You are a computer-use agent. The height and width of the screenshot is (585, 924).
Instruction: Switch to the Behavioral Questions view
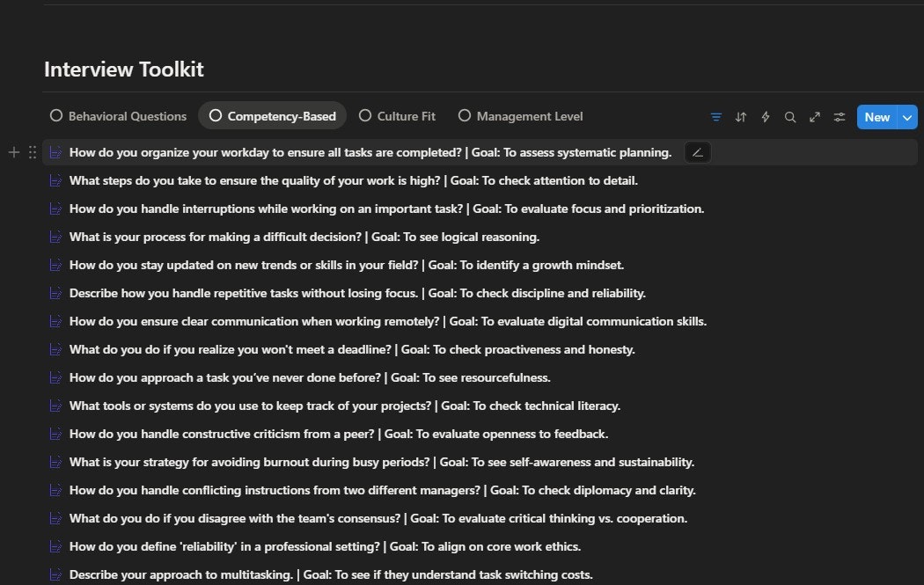coord(128,115)
